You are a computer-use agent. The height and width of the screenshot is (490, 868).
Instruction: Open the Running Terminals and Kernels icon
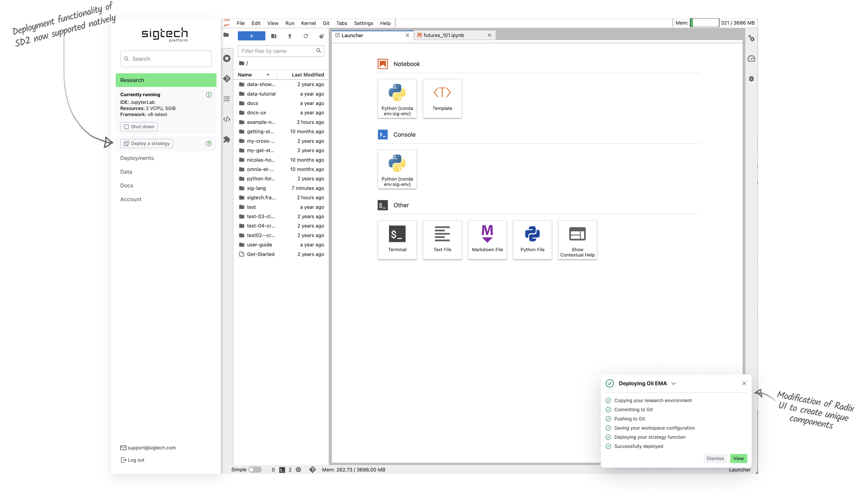[x=227, y=58]
